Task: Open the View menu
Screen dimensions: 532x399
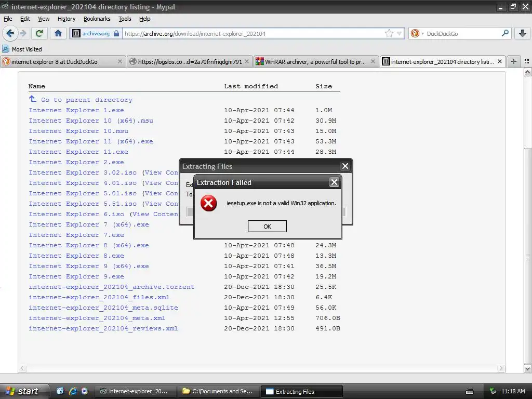Action: pos(44,19)
